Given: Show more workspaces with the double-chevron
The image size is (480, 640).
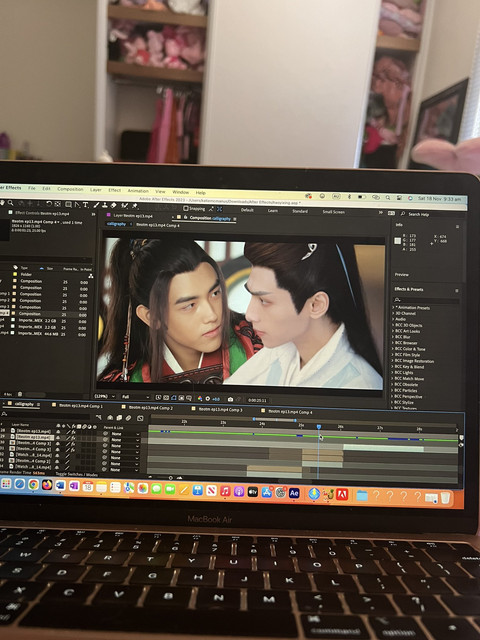Looking at the screenshot, I should coord(380,213).
